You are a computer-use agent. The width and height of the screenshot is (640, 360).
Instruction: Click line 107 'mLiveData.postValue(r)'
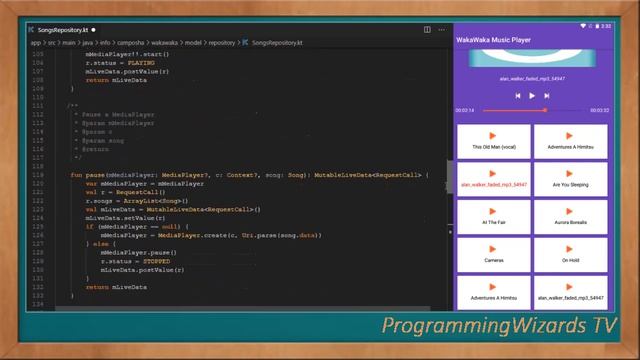tap(127, 71)
